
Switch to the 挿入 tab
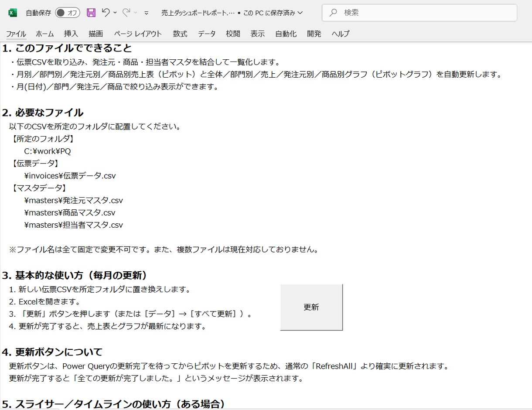pyautogui.click(x=71, y=34)
